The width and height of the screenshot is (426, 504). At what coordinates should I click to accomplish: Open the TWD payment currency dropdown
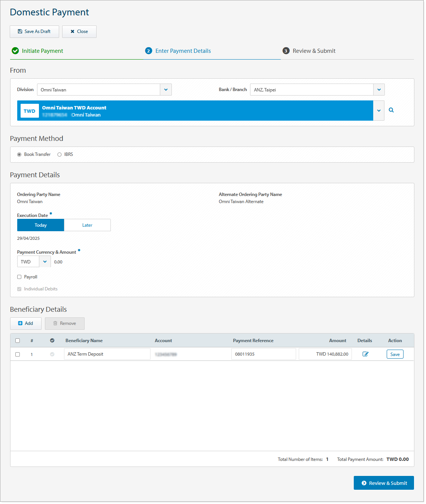(45, 262)
